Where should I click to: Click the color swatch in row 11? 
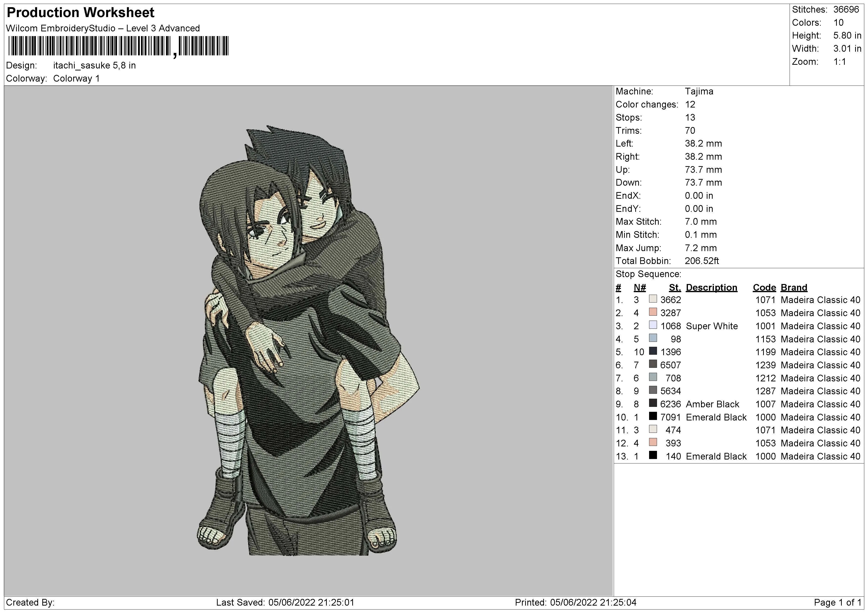pos(653,429)
